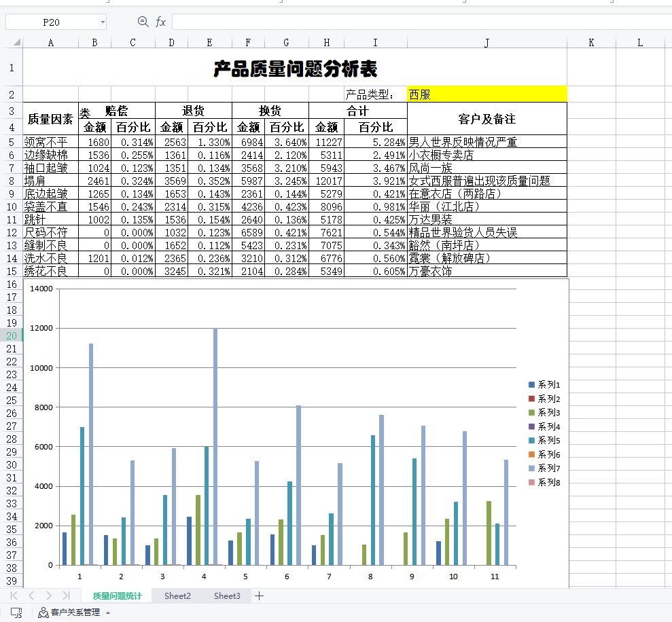This screenshot has height=622, width=672.
Task: Click the 系列3 legend swatch
Action: 531,413
